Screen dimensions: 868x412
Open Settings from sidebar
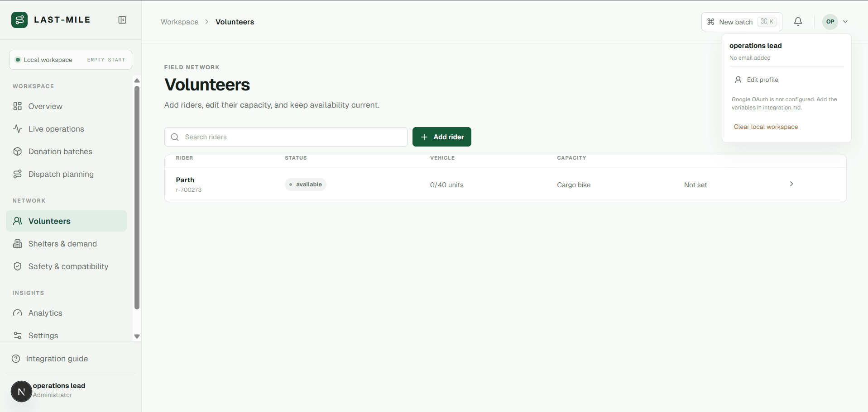[x=67, y=336]
